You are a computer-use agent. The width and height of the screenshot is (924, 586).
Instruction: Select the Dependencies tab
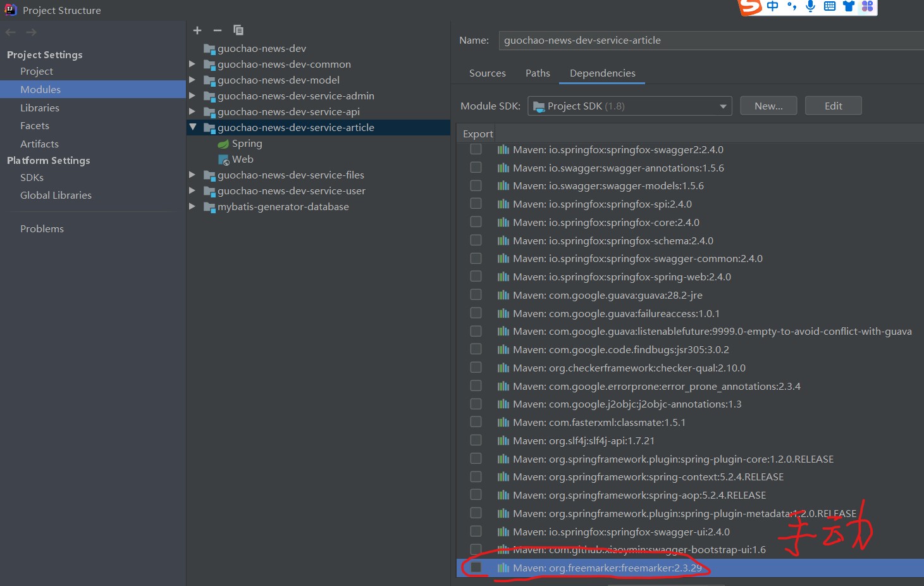(x=602, y=73)
